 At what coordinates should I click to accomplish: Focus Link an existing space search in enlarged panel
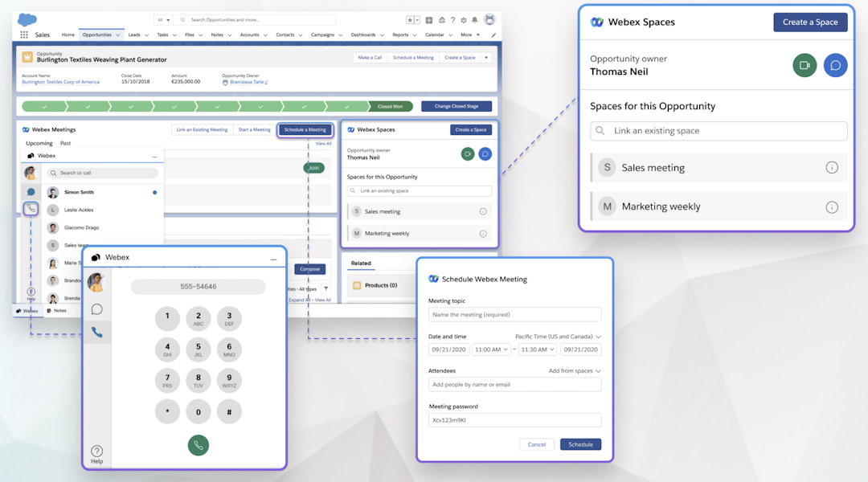[x=719, y=131]
